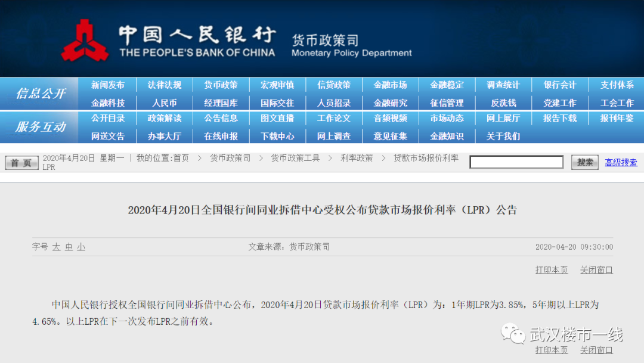The image size is (644, 363).
Task: Click the People's Bank of China red logo
Action: (x=85, y=41)
